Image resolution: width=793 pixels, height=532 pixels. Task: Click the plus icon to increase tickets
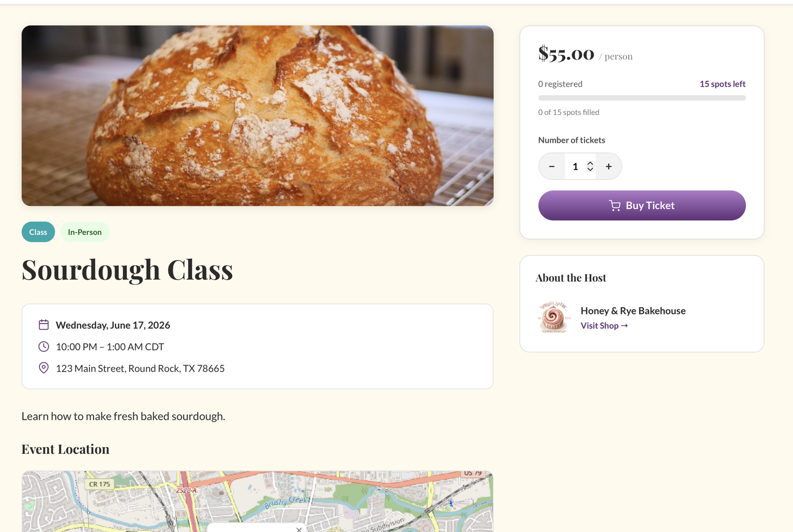(608, 166)
